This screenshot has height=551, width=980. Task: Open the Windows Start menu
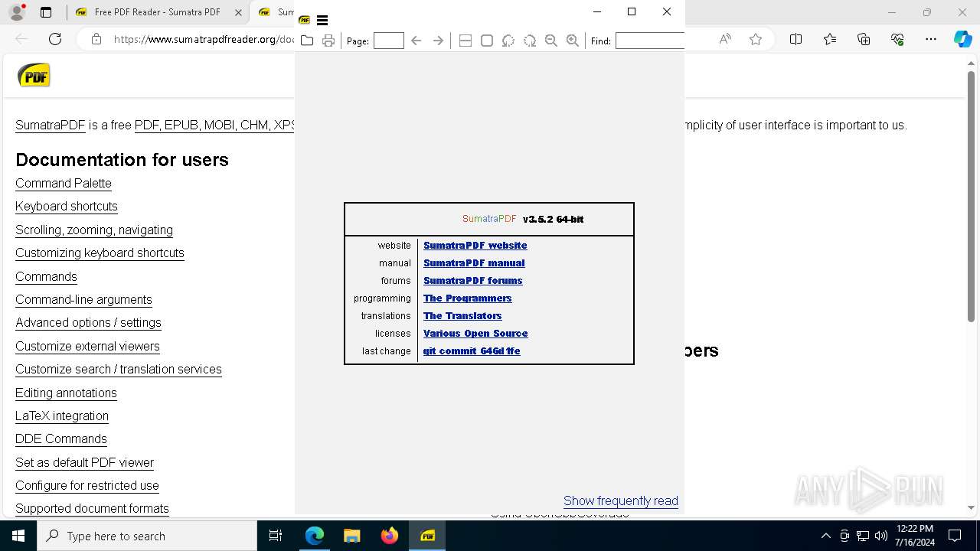click(18, 536)
